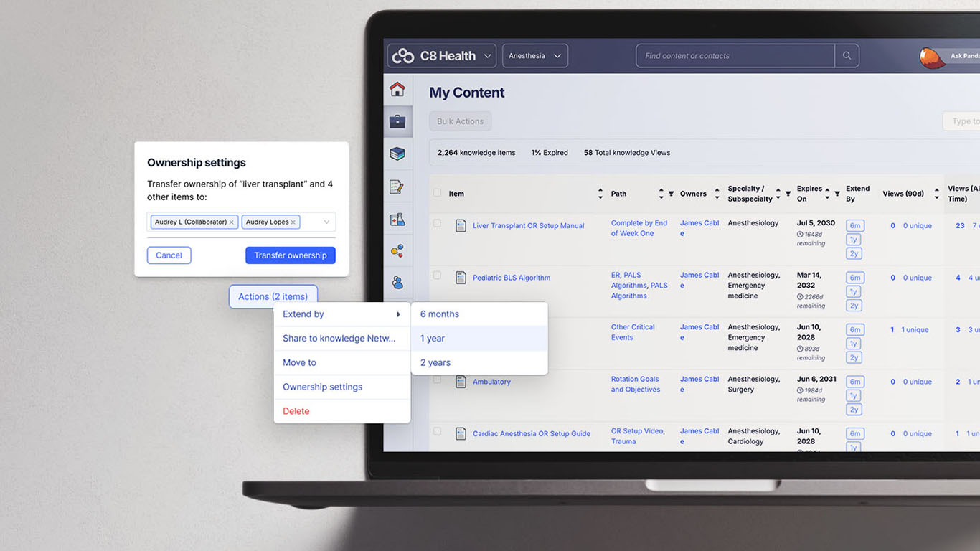Remove Audrey Lopes chip with its x
Image resolution: width=980 pixels, height=551 pixels.
(293, 222)
